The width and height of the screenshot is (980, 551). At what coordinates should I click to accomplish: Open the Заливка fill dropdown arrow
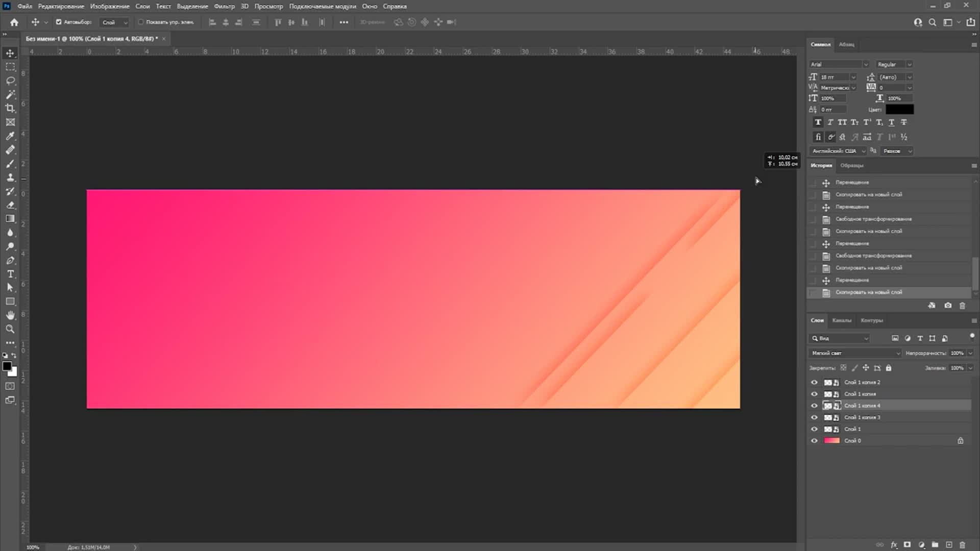[970, 368]
